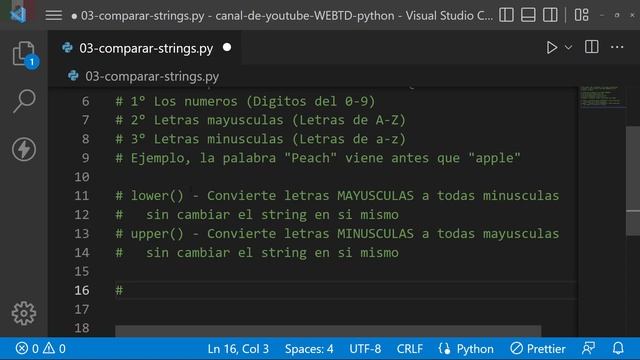This screenshot has width=640, height=360.
Task: Expand the run options dropdown arrow
Action: (x=568, y=48)
